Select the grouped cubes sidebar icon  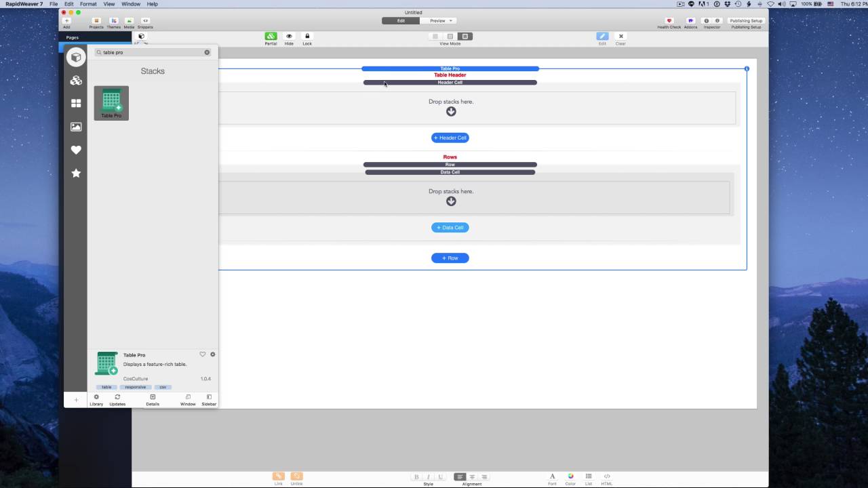coord(76,81)
